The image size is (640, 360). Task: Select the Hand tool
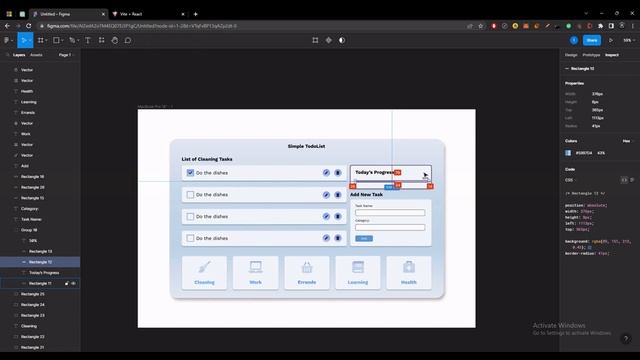tap(115, 40)
